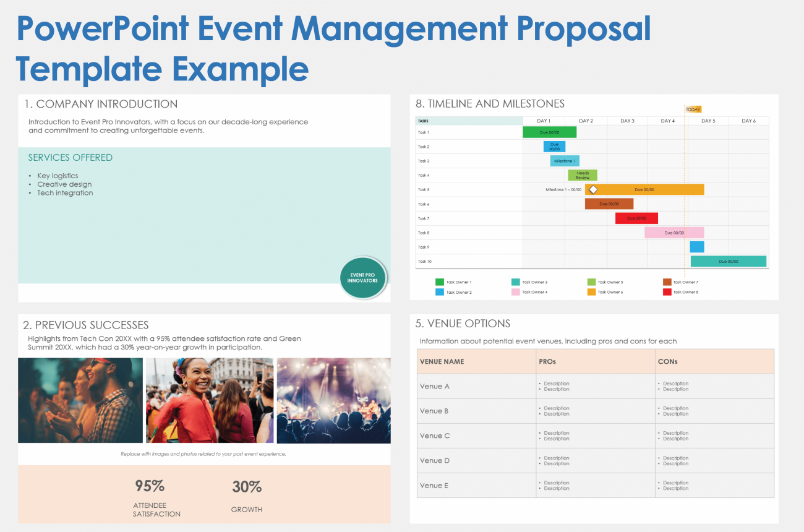
Task: Click the Event Pro Innovators logo badge
Action: click(363, 278)
